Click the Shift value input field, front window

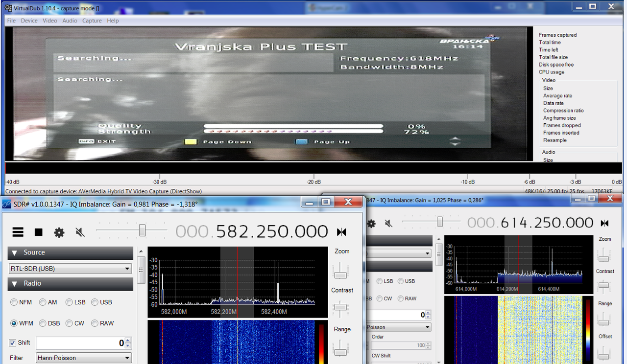coord(80,343)
